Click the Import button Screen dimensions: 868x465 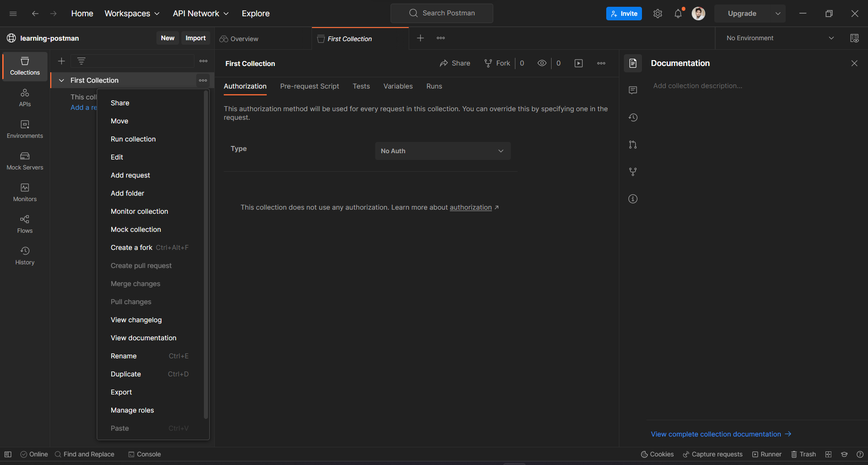click(x=195, y=38)
